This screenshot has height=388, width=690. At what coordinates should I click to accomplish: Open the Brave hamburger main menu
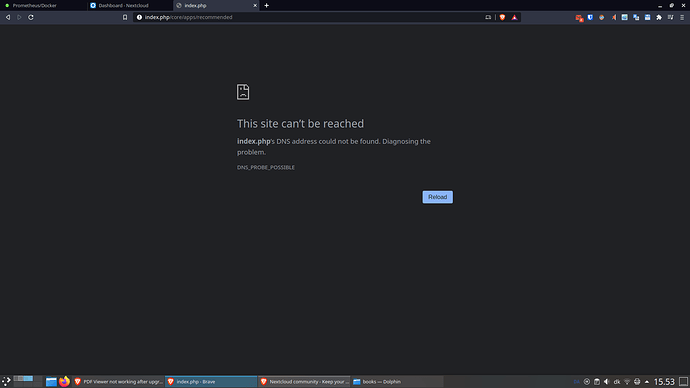tap(682, 17)
